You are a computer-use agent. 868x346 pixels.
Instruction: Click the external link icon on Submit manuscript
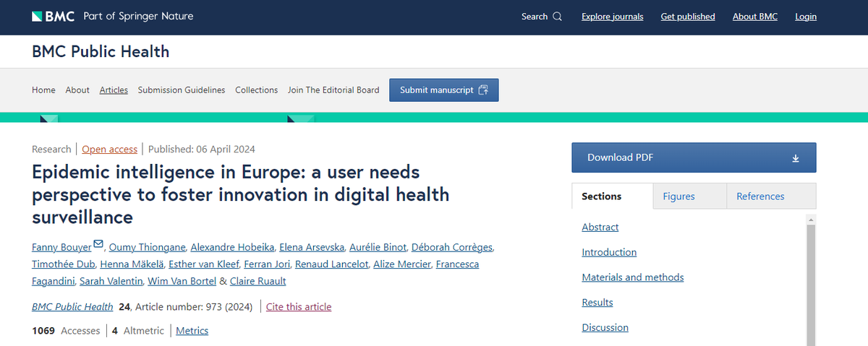[483, 90]
